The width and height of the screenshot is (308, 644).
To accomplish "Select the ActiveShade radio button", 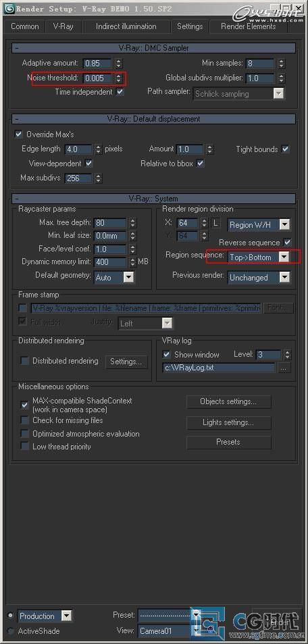I will click(x=10, y=631).
